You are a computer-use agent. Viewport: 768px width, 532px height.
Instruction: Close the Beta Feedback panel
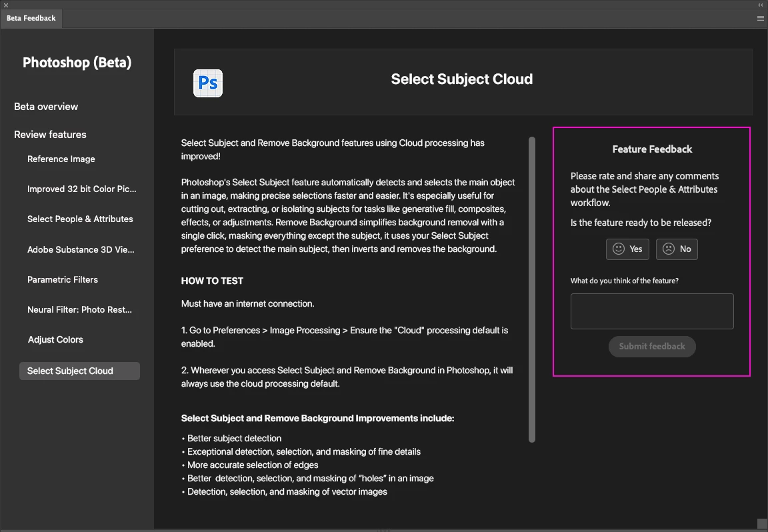pyautogui.click(x=6, y=5)
